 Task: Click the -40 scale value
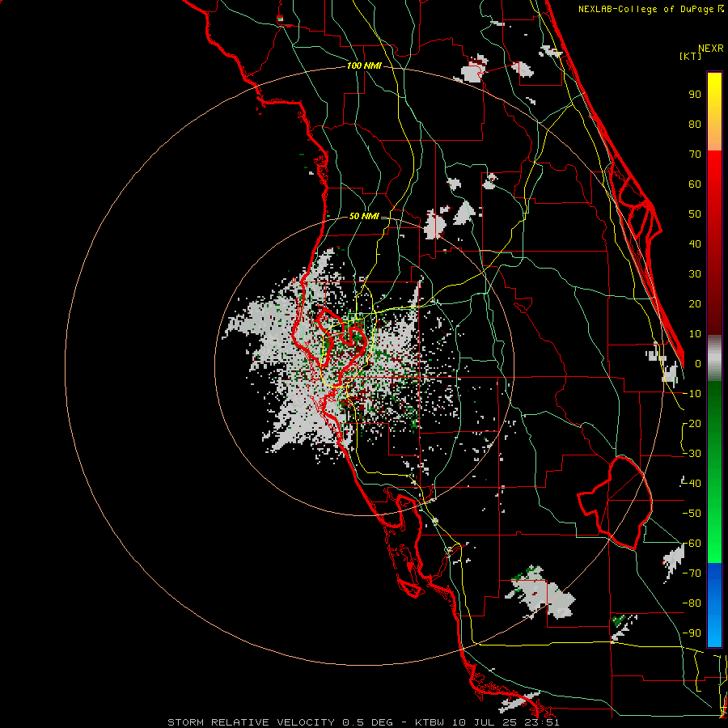point(692,484)
